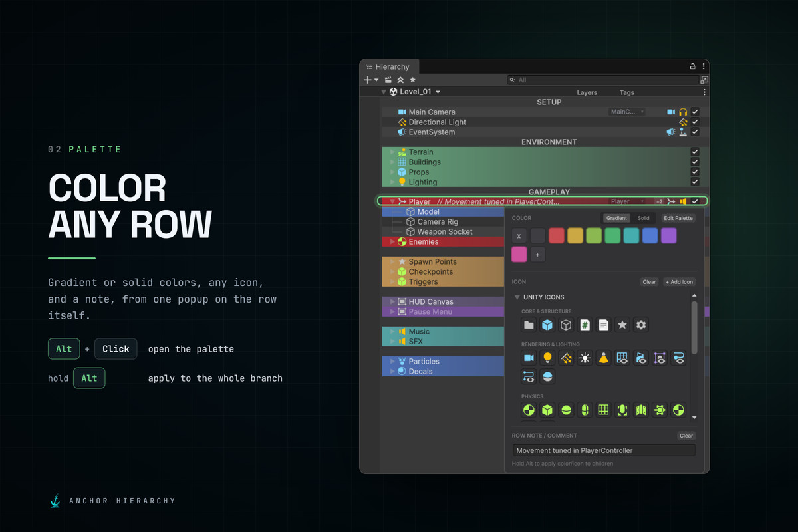This screenshot has width=798, height=532.
Task: Expand the Enemies group
Action: click(x=392, y=242)
